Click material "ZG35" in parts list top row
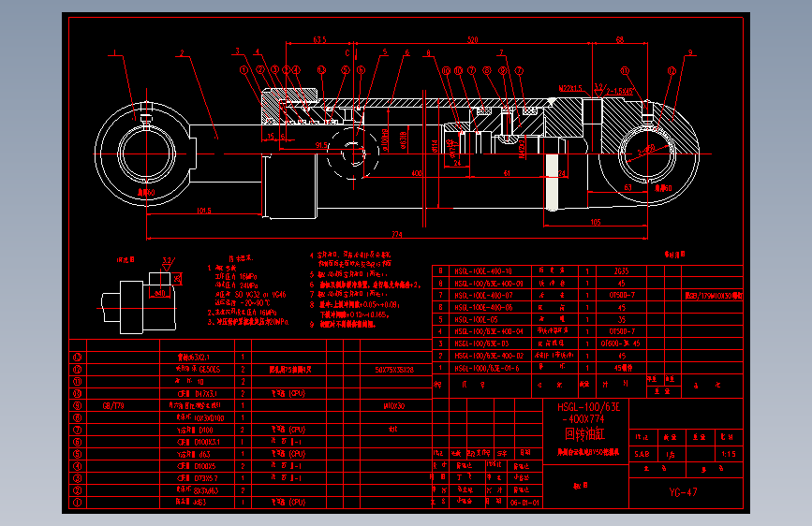 (622, 270)
